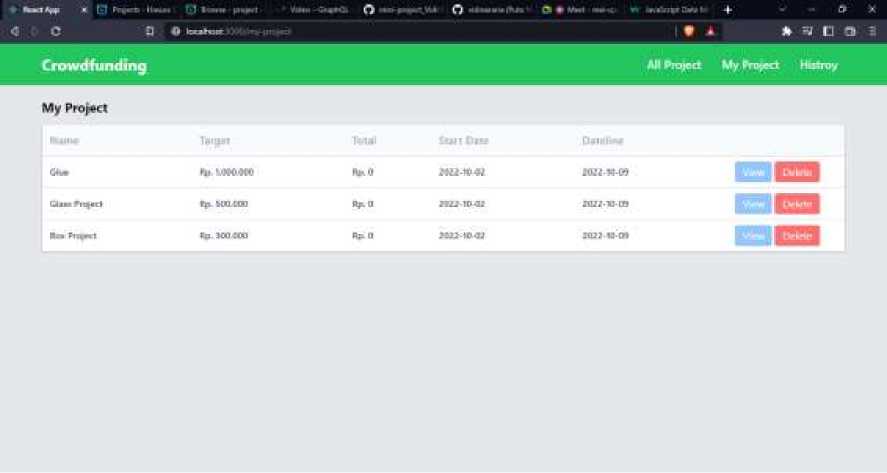887x473 pixels.
Task: Open the Brave wallet icon
Action: click(850, 31)
